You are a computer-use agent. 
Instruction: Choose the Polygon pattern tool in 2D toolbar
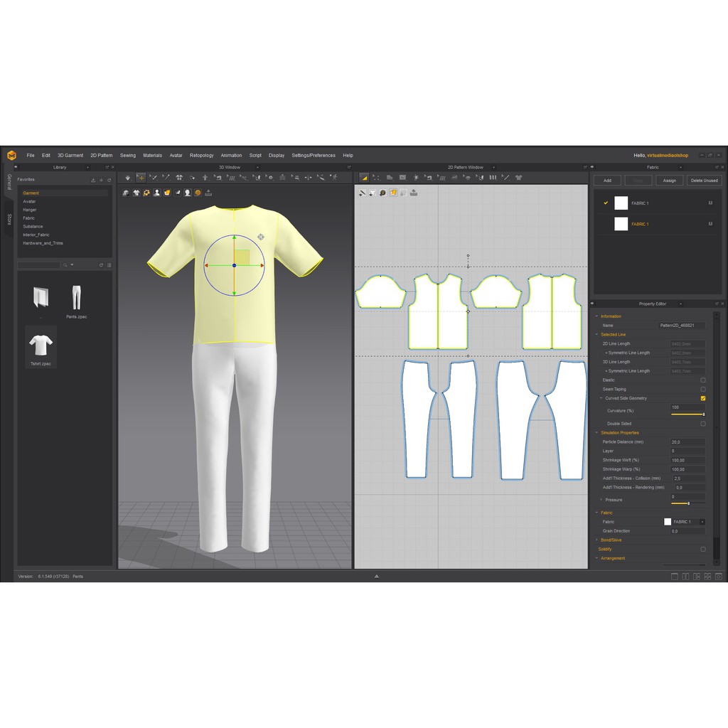click(390, 177)
